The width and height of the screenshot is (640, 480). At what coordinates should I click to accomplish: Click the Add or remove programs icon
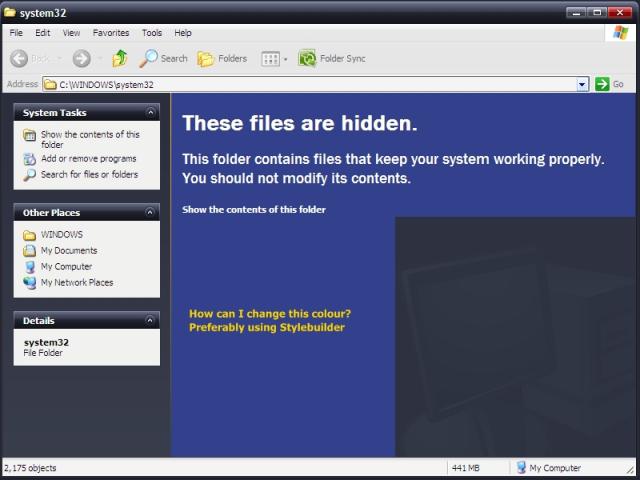point(29,159)
